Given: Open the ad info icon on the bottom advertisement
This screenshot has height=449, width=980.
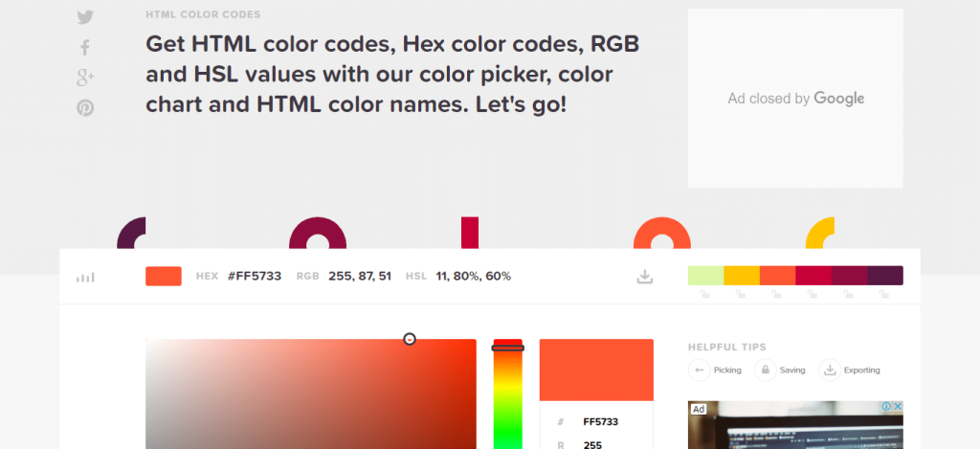Looking at the screenshot, I should point(886,407).
